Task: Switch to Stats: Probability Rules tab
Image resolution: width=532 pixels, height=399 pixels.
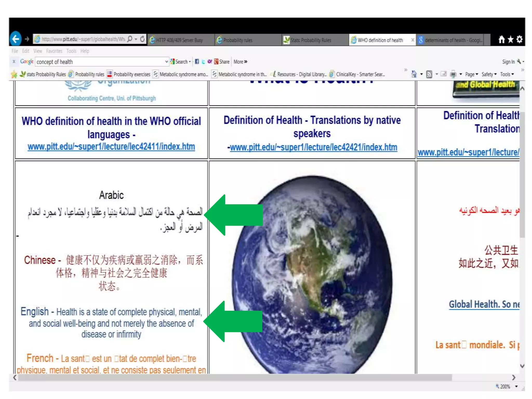Action: [311, 40]
